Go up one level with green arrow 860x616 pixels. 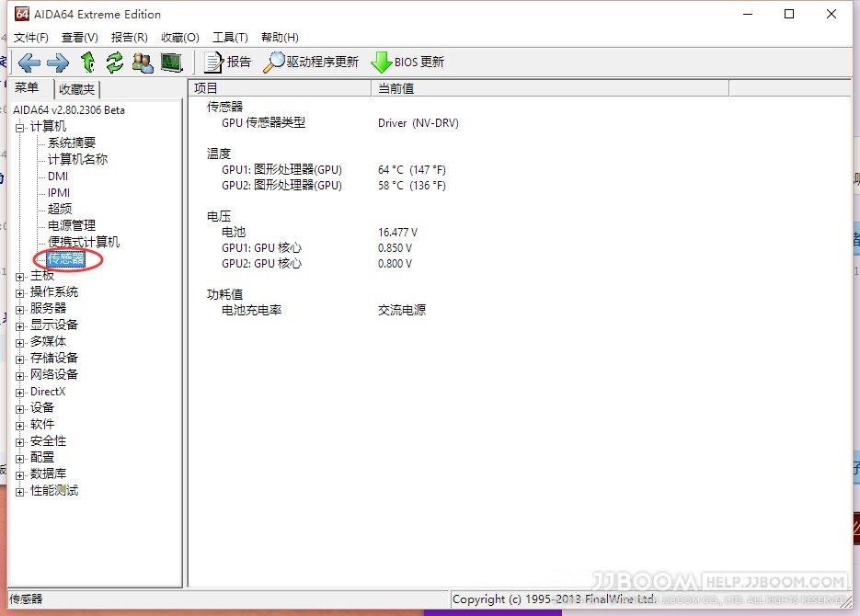point(87,63)
